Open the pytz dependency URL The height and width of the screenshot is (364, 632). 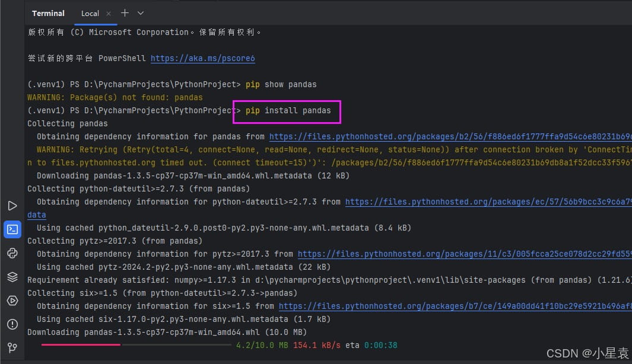tap(464, 254)
